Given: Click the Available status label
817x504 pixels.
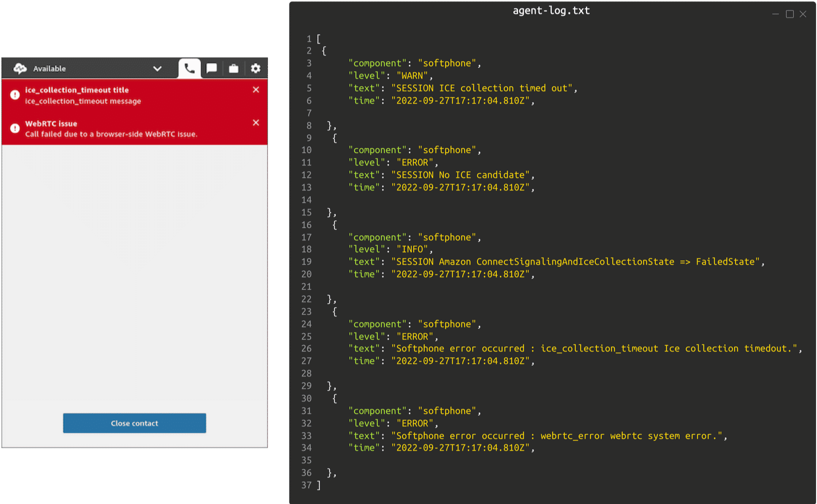Looking at the screenshot, I should (49, 69).
